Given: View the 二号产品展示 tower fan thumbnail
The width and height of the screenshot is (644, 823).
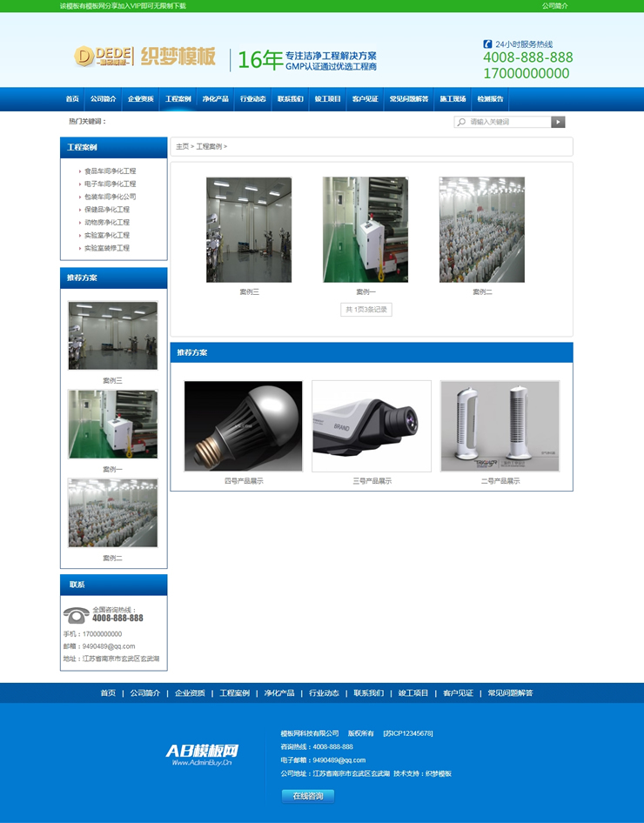Looking at the screenshot, I should pyautogui.click(x=500, y=426).
